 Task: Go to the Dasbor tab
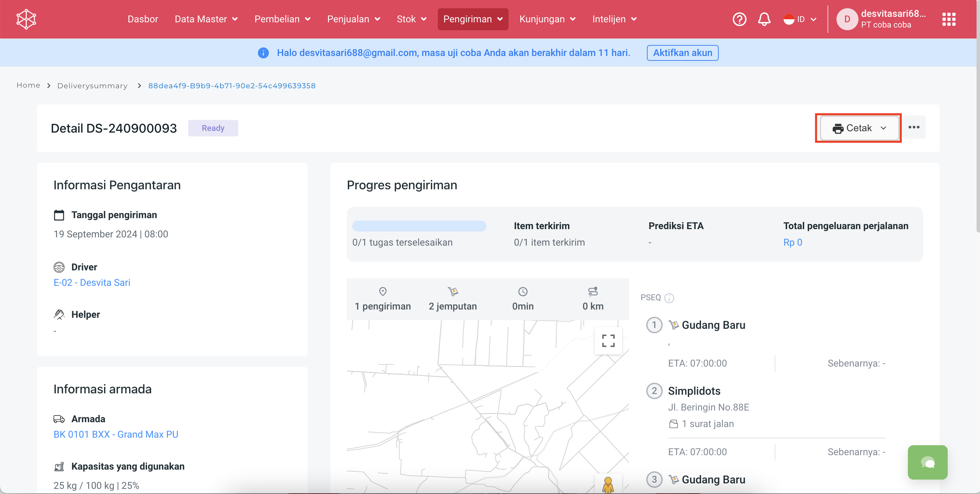(143, 19)
